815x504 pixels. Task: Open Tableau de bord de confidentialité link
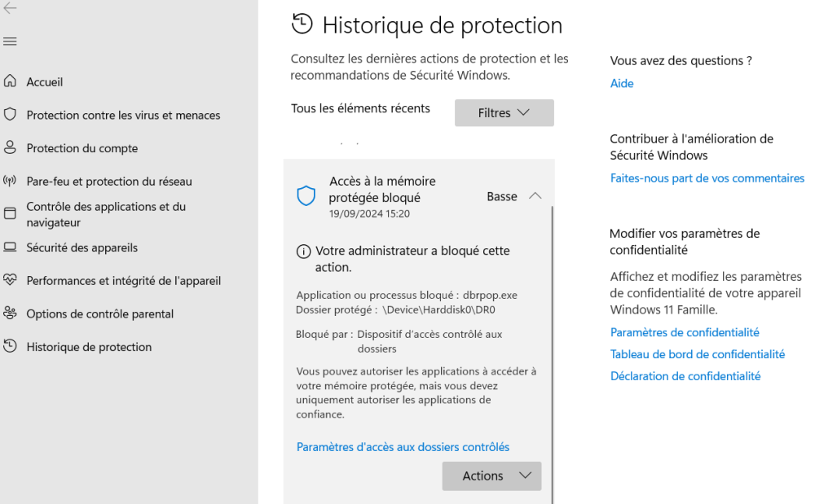pyautogui.click(x=697, y=354)
